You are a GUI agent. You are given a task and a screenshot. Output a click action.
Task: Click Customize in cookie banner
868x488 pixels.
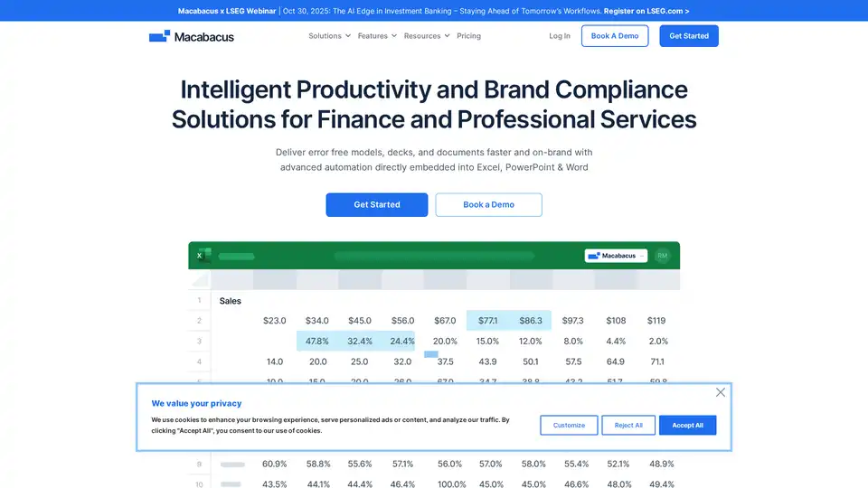point(569,425)
